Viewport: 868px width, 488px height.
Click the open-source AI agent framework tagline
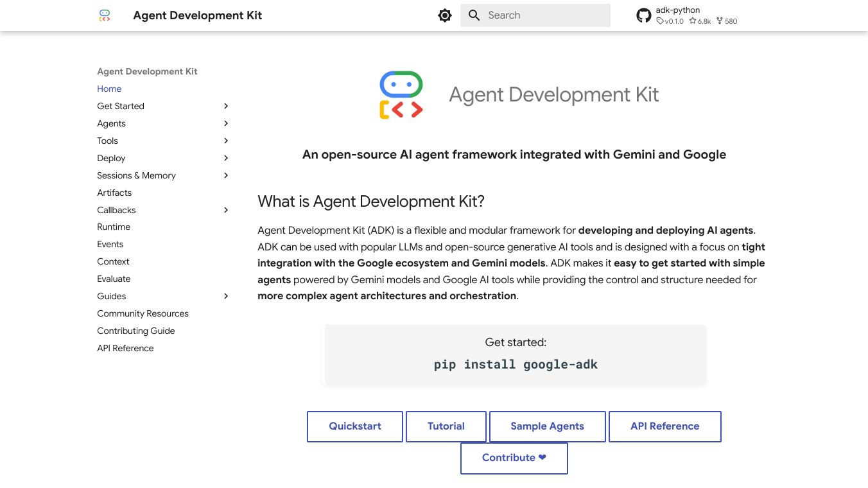[x=514, y=155]
